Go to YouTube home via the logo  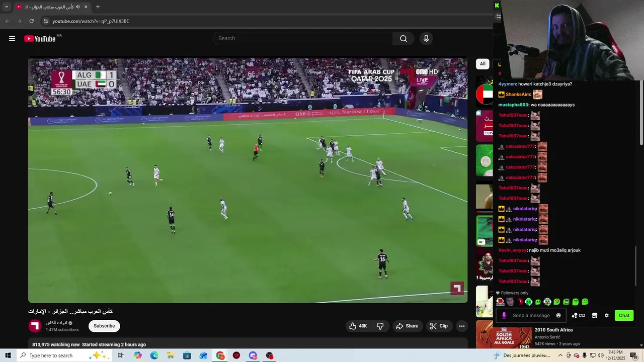[40, 39]
